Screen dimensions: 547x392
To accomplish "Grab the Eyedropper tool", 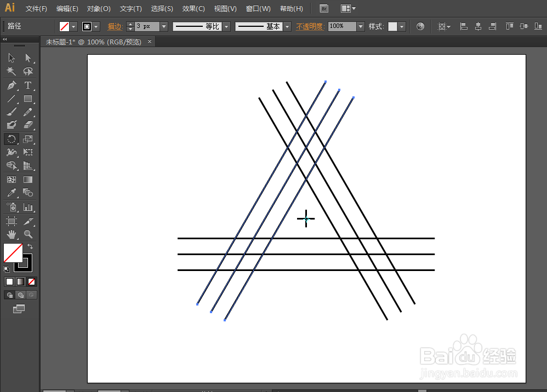I will (11, 193).
